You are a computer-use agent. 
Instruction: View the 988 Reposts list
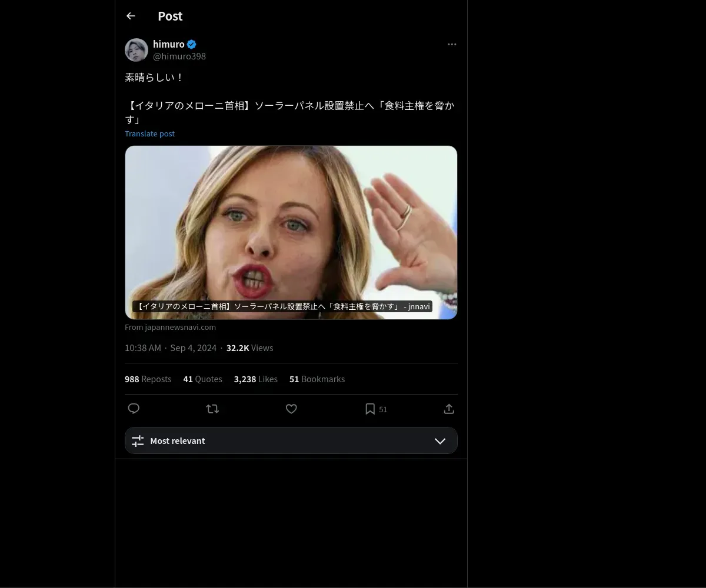tap(148, 379)
